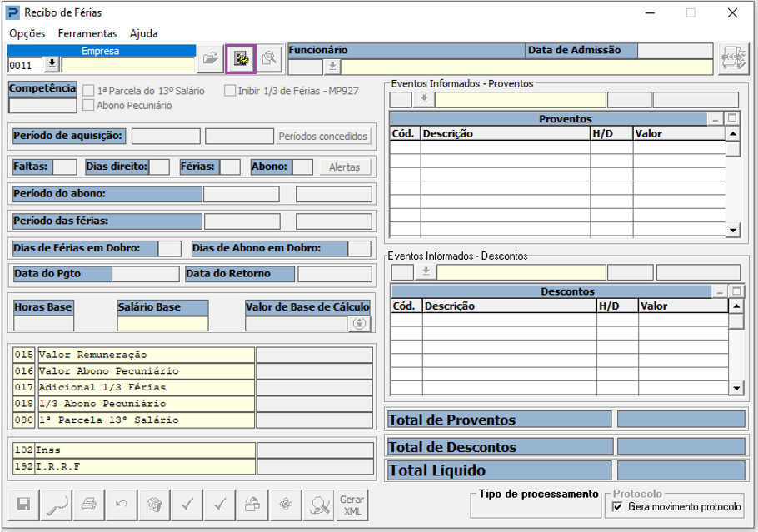
Task: Click the second checkmark icon
Action: (220, 505)
